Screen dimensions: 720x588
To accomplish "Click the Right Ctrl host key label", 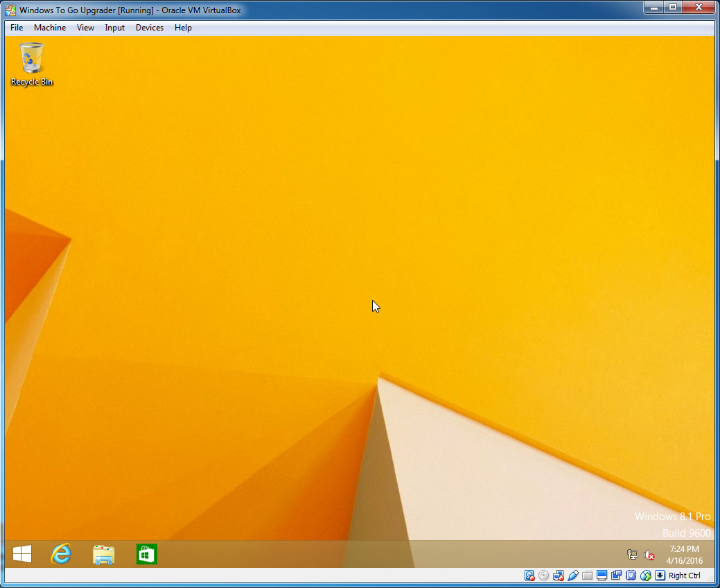I will pos(685,576).
